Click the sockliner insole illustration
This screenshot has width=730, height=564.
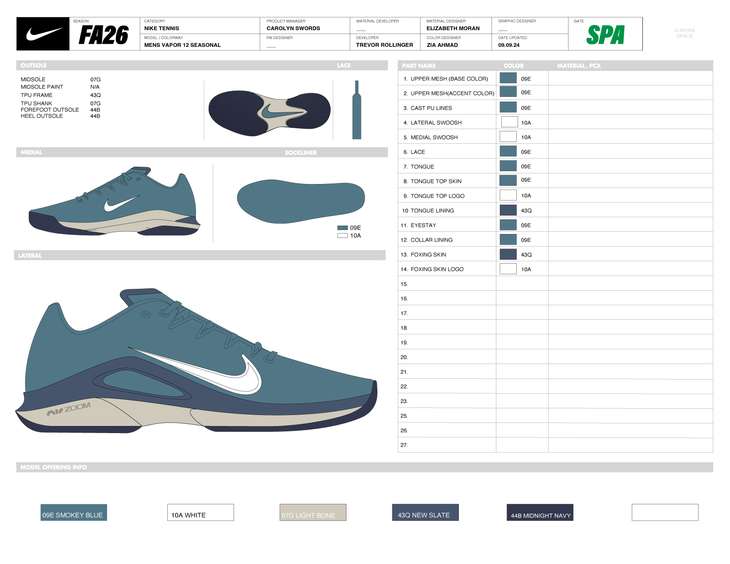point(300,201)
